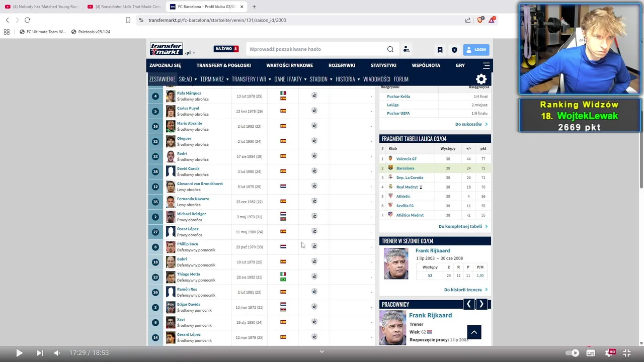The width and height of the screenshot is (644, 362).
Task: Switch to Ronaldinho Skills tab
Action: click(x=123, y=7)
